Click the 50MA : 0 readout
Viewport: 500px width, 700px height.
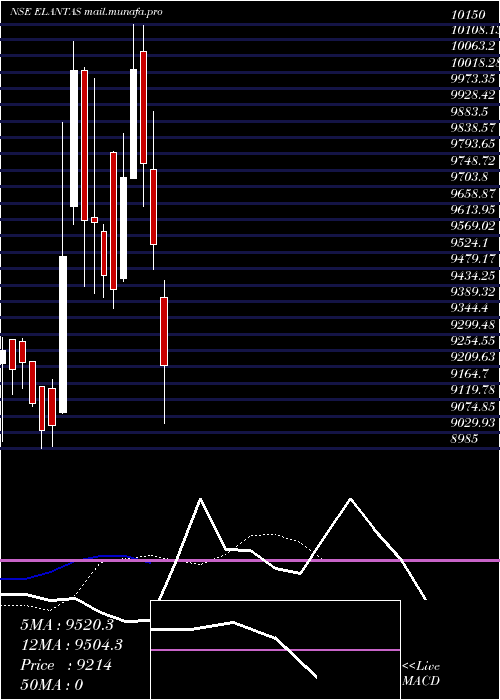pos(52,684)
